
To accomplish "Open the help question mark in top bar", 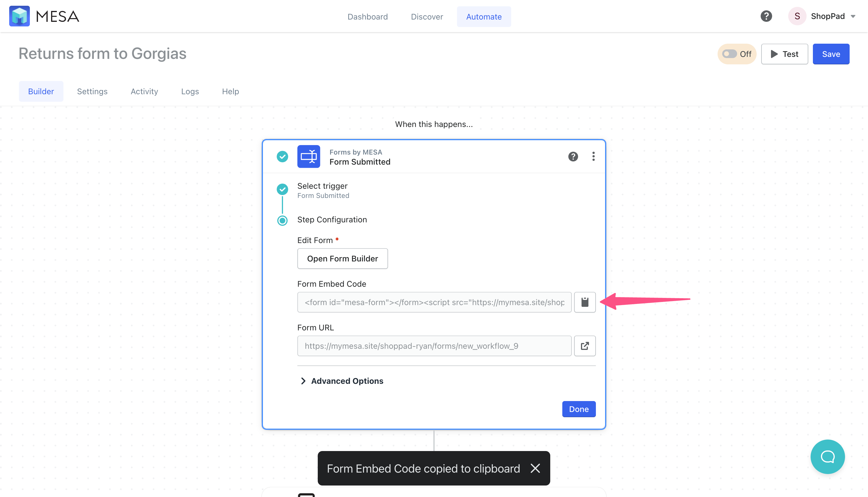I will 766,16.
